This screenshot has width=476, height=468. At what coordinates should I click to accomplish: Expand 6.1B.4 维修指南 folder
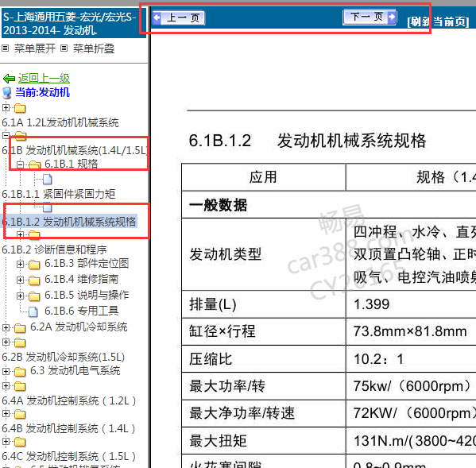(x=20, y=280)
